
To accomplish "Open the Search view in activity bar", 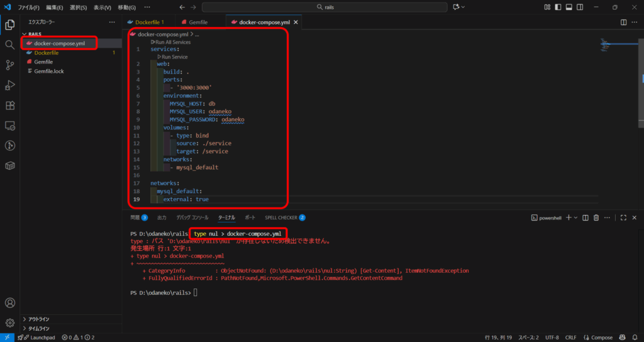I will coord(9,45).
